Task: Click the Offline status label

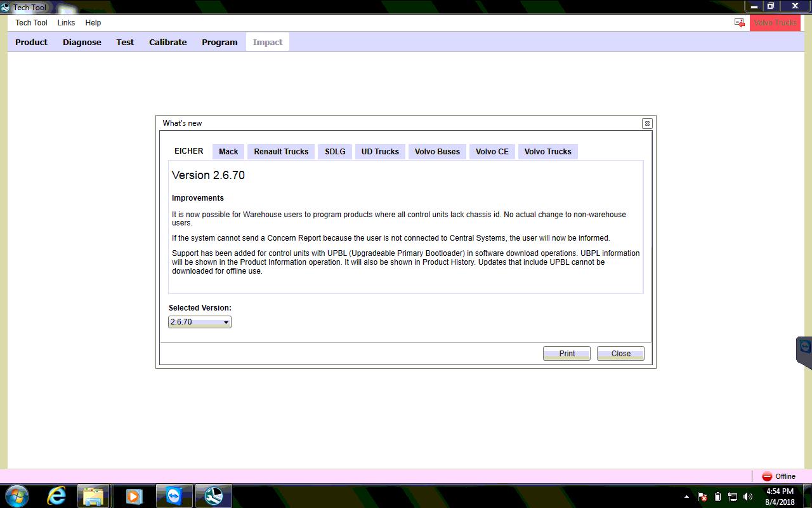Action: click(x=785, y=476)
